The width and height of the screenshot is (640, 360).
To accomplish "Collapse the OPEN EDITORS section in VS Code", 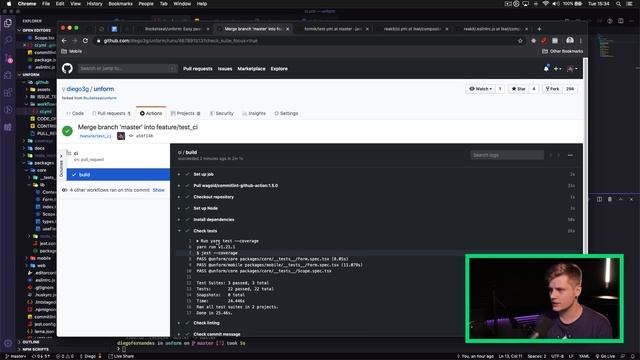I will click(36, 31).
